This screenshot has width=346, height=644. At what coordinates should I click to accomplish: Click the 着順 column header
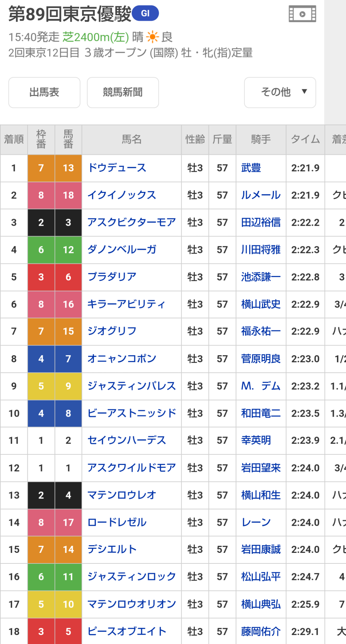(x=14, y=139)
